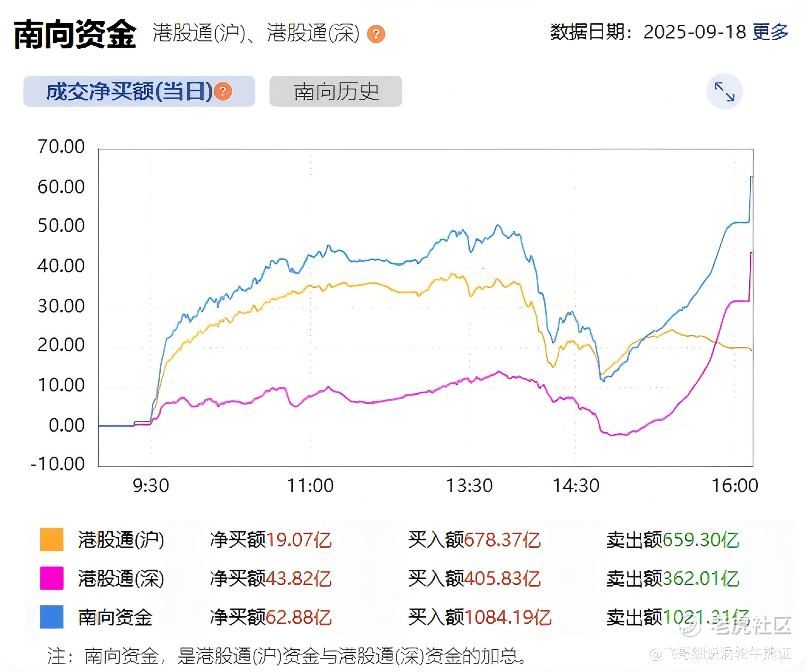Click the question icon in 成交净买额 tab

pyautogui.click(x=223, y=91)
